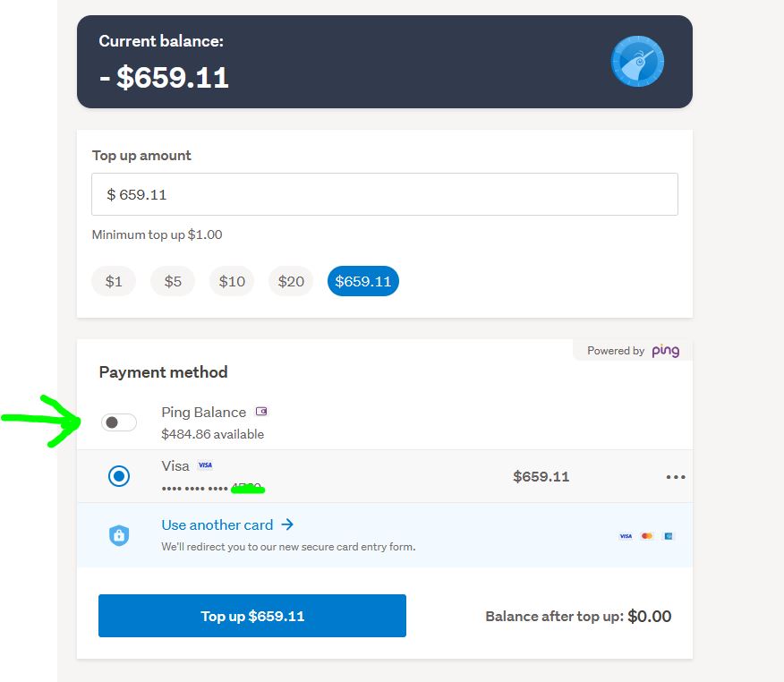Image resolution: width=784 pixels, height=682 pixels.
Task: Click the arrow next to Use another card
Action: tap(287, 524)
